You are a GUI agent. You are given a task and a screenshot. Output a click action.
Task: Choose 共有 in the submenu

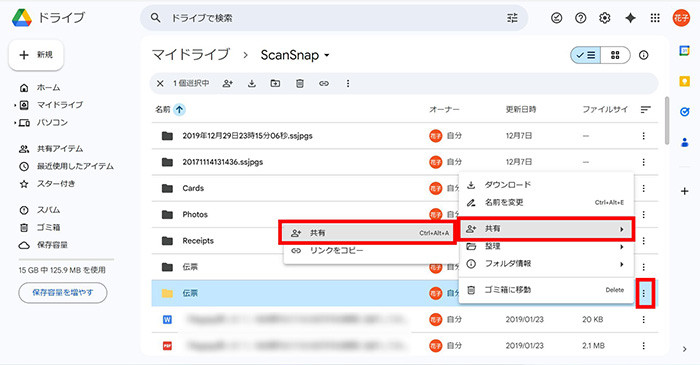coord(367,232)
